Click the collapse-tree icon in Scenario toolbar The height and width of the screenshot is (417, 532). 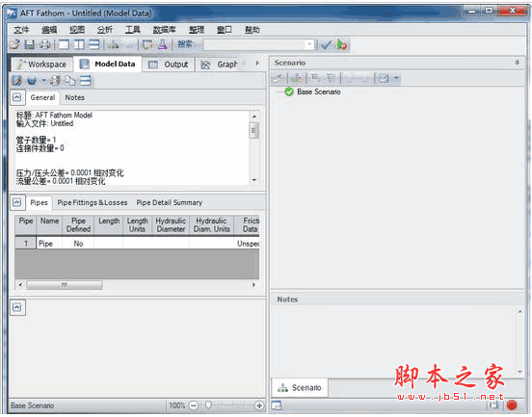click(332, 79)
